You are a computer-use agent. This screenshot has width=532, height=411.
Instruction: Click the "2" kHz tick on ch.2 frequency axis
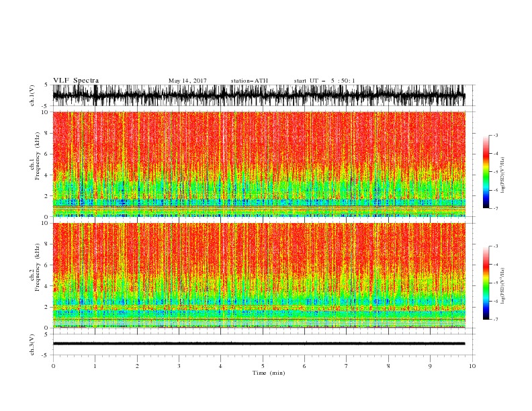[47, 307]
